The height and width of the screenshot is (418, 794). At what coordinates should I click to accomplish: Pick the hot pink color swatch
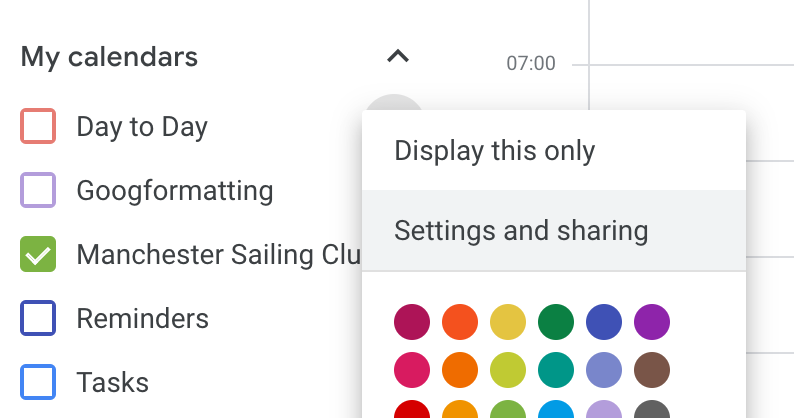pos(412,370)
